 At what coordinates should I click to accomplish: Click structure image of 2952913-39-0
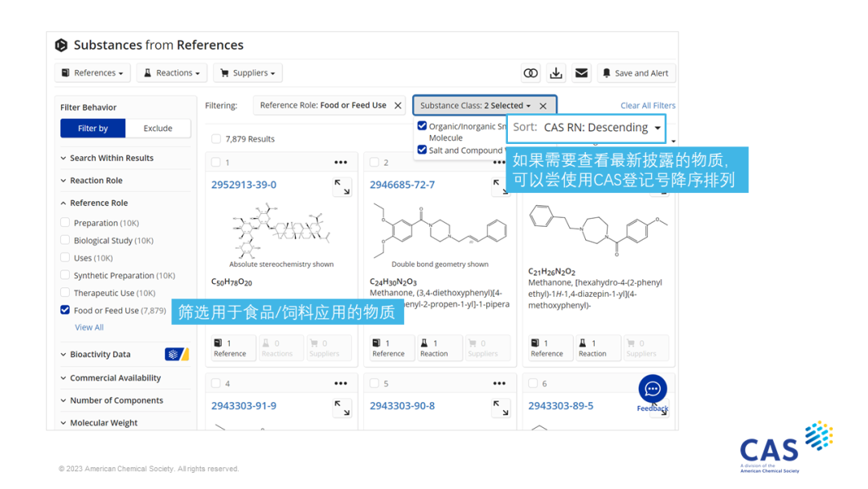281,231
